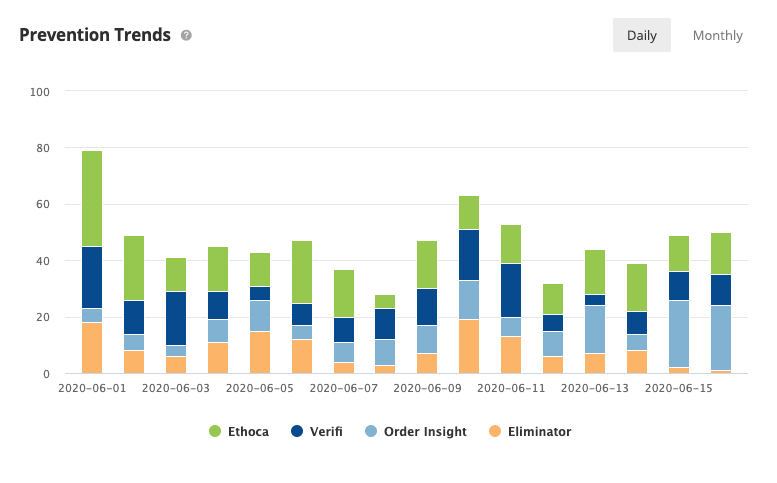Select dark blue Verifi segment of 2020-06-01 bar
This screenshot has width=777, height=483.
coord(92,277)
